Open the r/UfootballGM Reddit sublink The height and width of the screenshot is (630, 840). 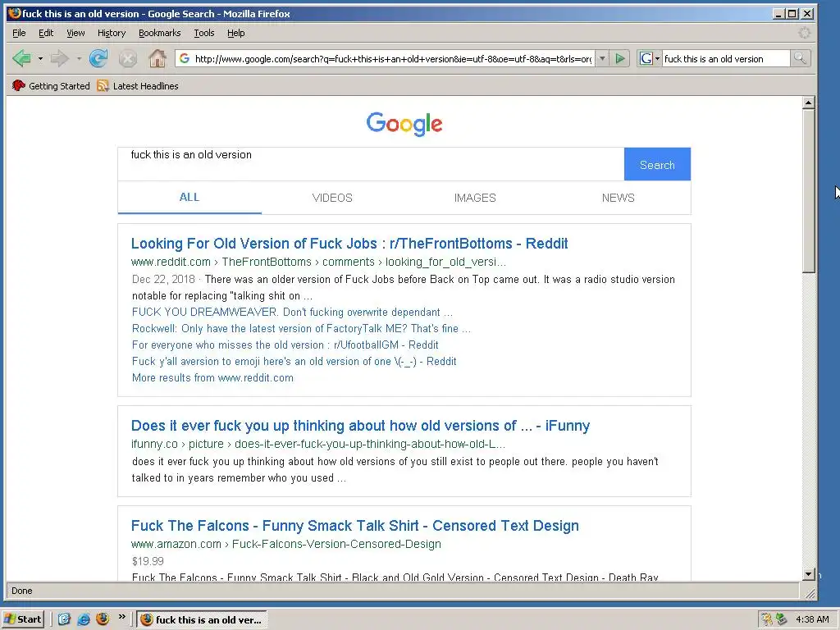pyautogui.click(x=285, y=345)
